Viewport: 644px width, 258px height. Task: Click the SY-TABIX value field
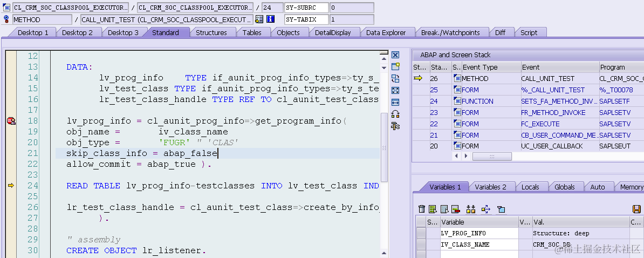(352, 19)
